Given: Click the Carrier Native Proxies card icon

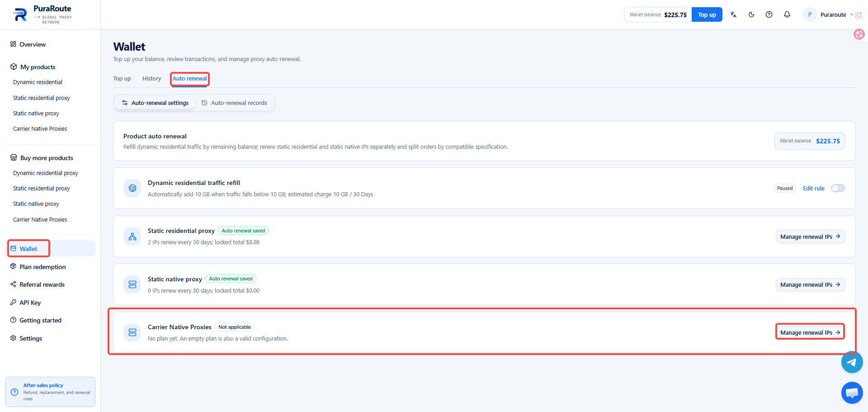Looking at the screenshot, I should 132,332.
